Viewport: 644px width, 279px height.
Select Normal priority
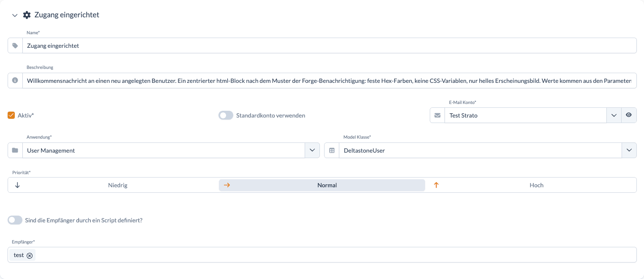coord(322,185)
